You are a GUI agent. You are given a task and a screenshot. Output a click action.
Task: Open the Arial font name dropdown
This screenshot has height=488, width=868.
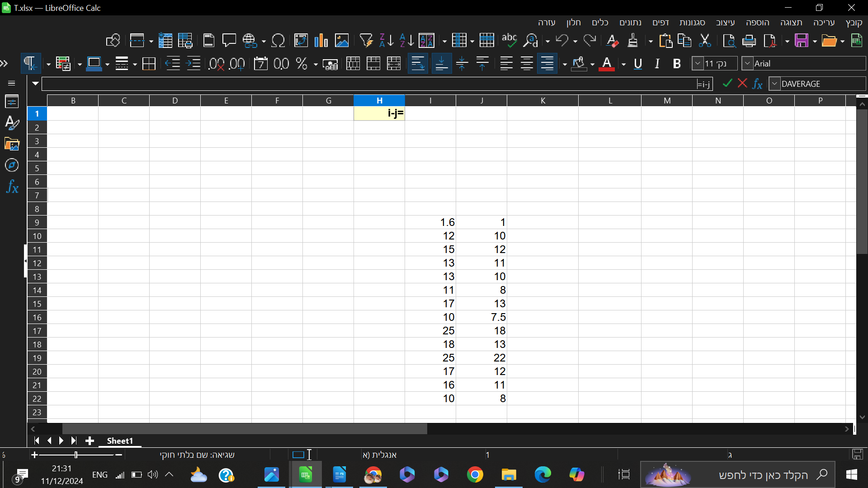pos(748,64)
